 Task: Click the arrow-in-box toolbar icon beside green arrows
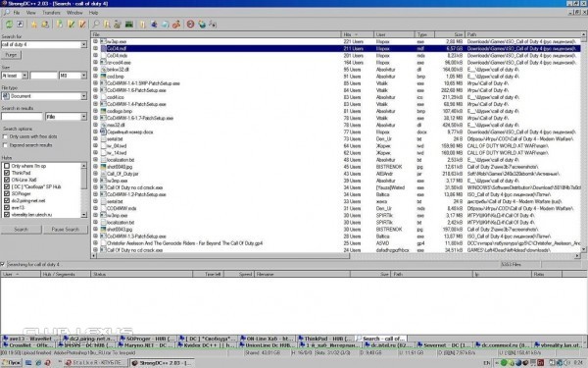tap(20, 25)
